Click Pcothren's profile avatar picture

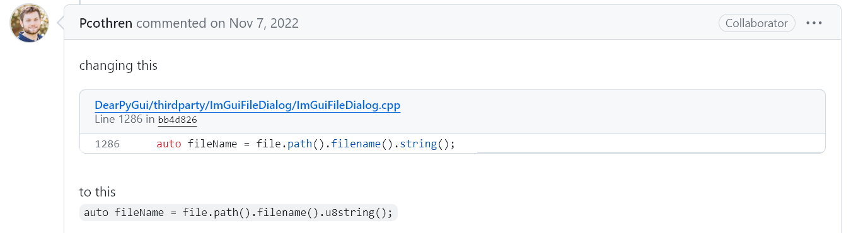pyautogui.click(x=30, y=23)
